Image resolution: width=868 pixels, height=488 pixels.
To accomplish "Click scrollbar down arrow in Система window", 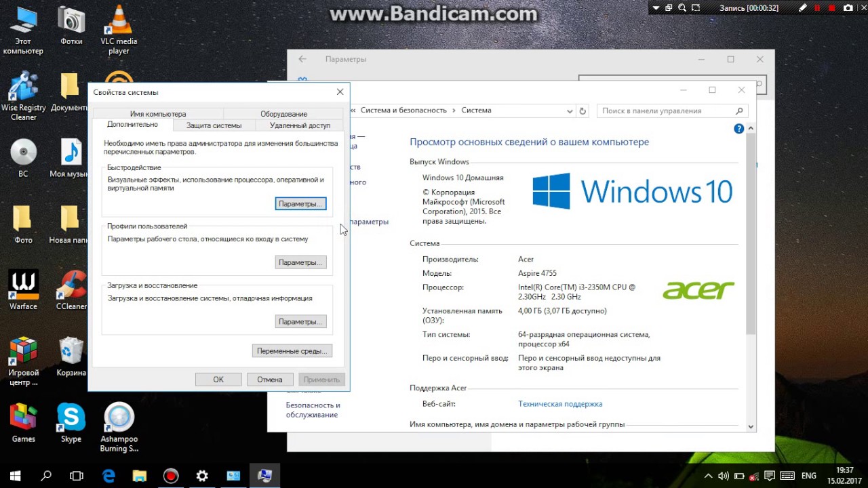I will click(751, 426).
